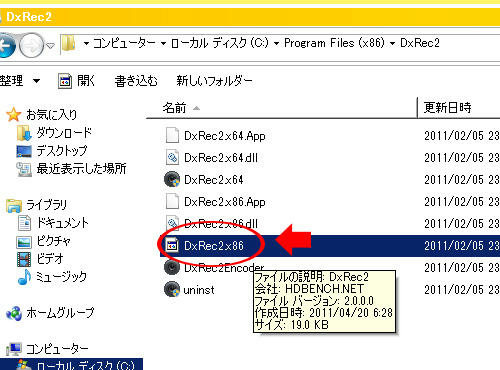Viewport: 500px width, 370px height.
Task: Click the 開く toolbar button
Action: click(x=77, y=81)
